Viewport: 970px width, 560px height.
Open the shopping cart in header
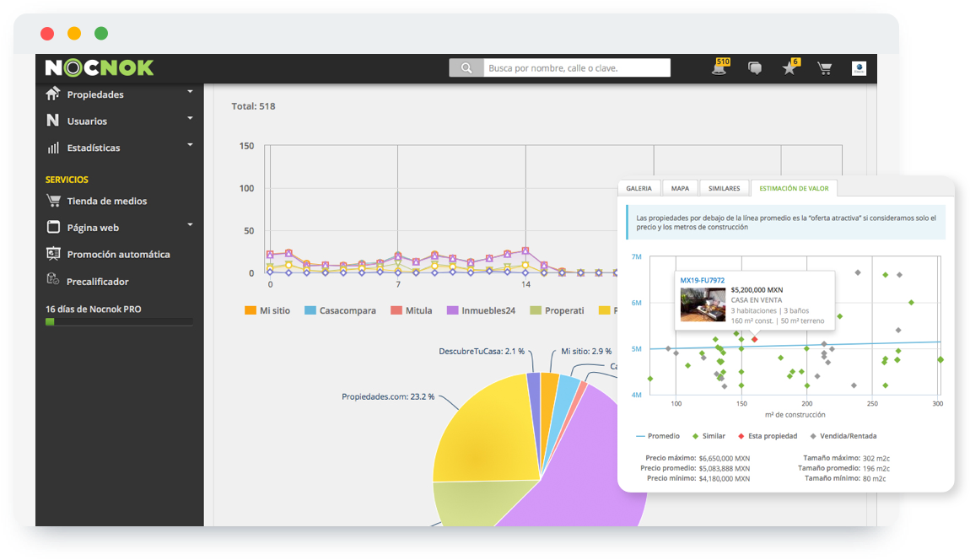(x=825, y=68)
